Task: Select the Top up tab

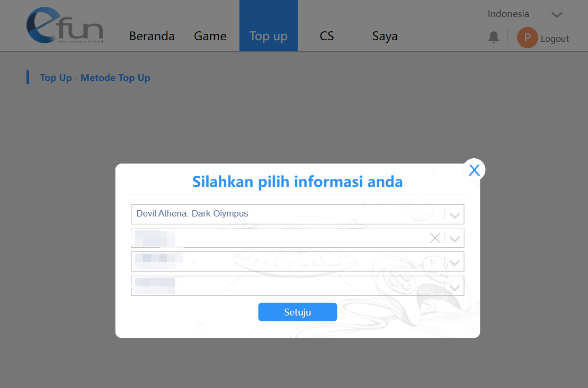Action: (x=269, y=25)
